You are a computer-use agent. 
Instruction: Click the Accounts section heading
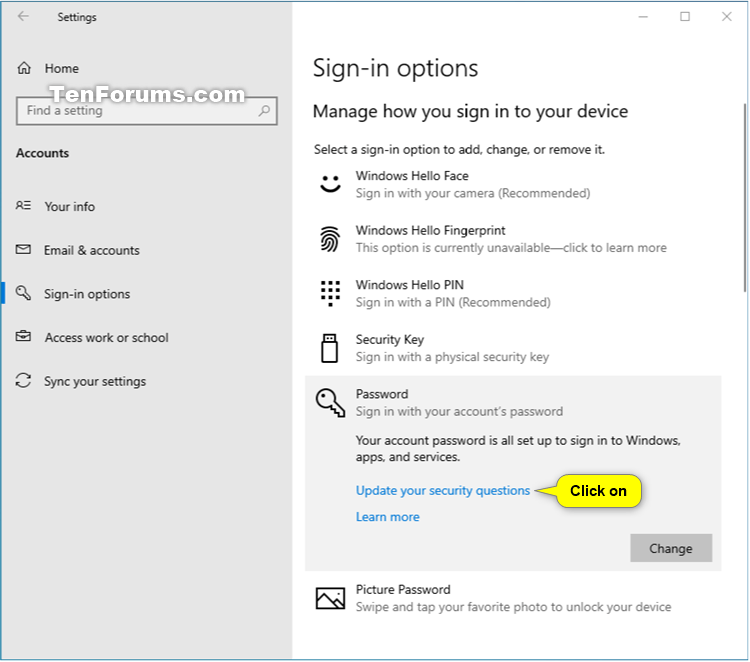[x=42, y=153]
